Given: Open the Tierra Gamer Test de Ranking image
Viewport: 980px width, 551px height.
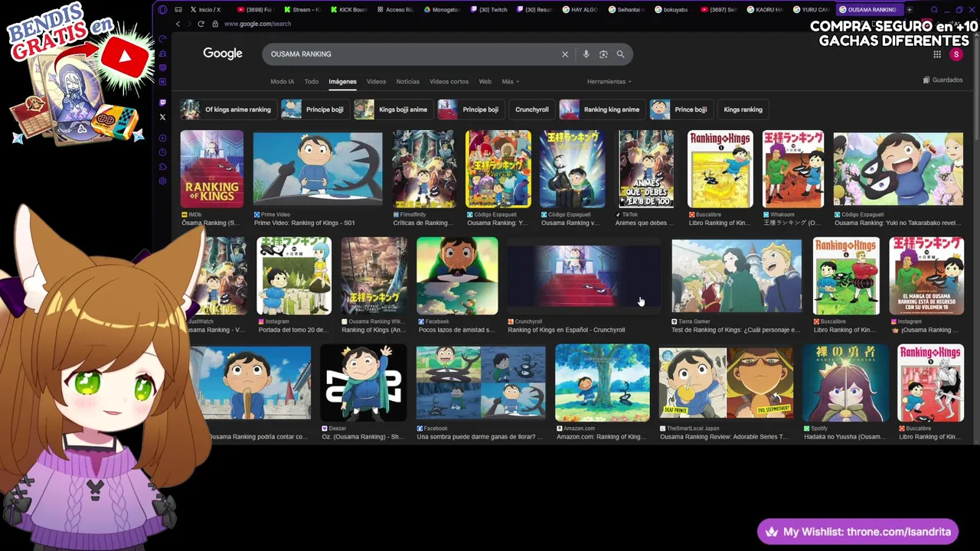Looking at the screenshot, I should [737, 276].
